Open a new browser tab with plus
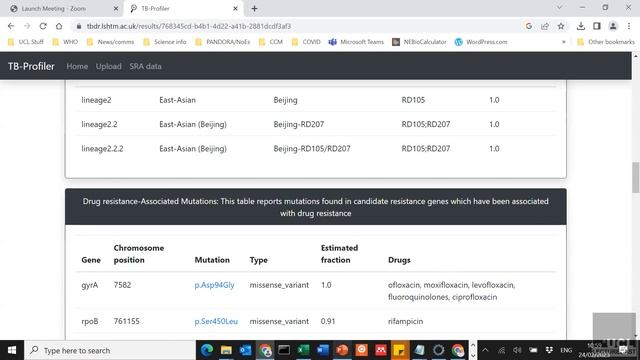The image size is (640, 360). (x=254, y=9)
